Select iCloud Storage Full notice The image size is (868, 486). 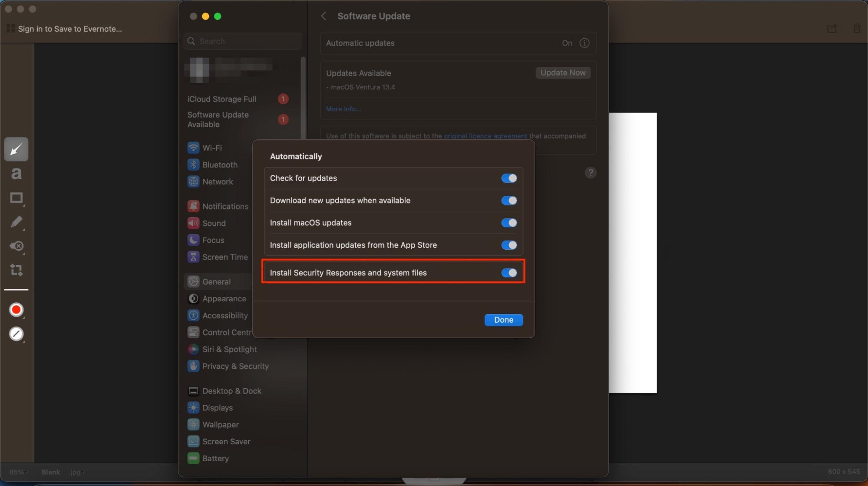coord(238,99)
